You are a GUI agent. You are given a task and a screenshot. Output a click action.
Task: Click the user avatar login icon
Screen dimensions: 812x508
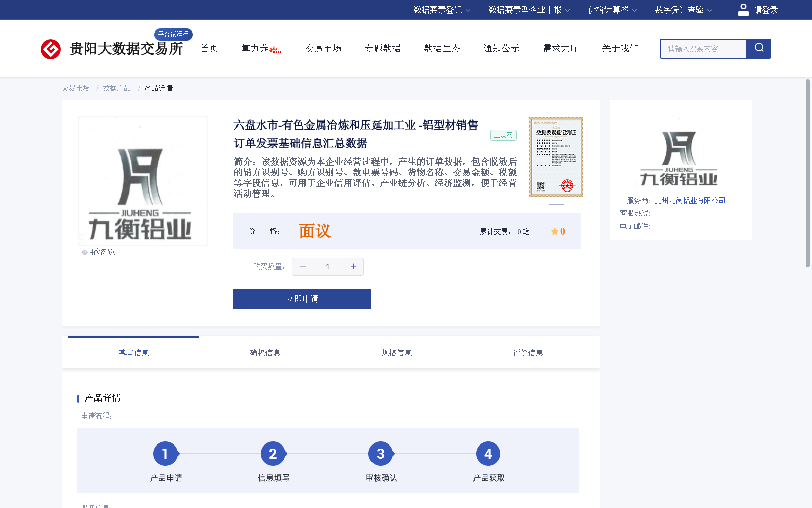[743, 10]
